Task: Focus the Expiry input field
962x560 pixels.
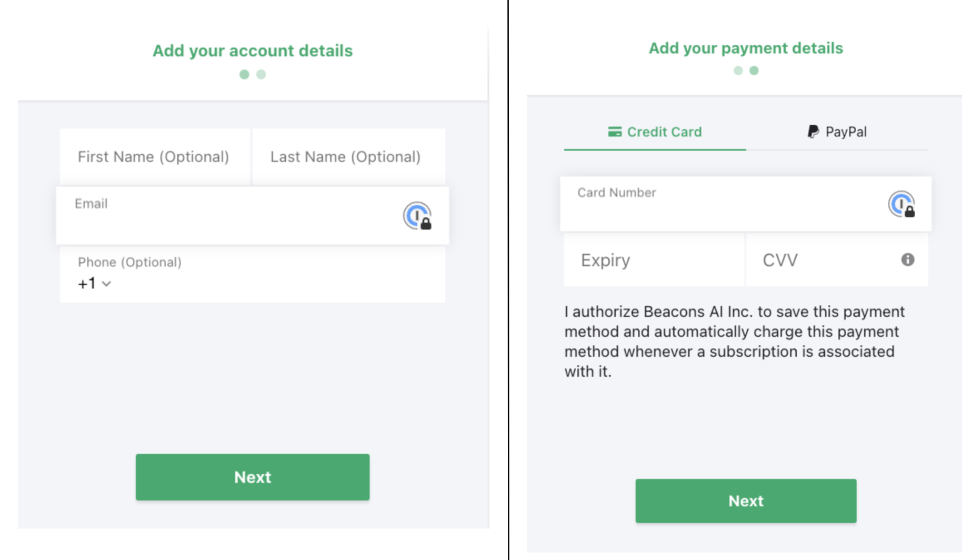Action: pos(654,260)
